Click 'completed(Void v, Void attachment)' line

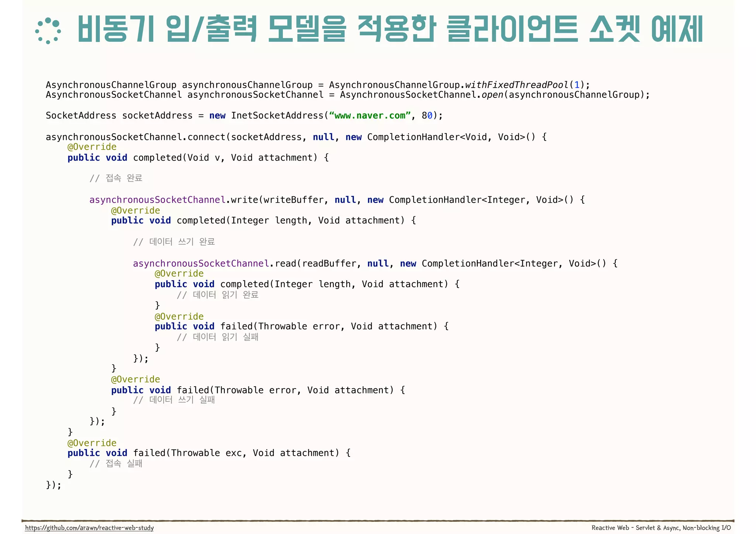[x=198, y=158]
